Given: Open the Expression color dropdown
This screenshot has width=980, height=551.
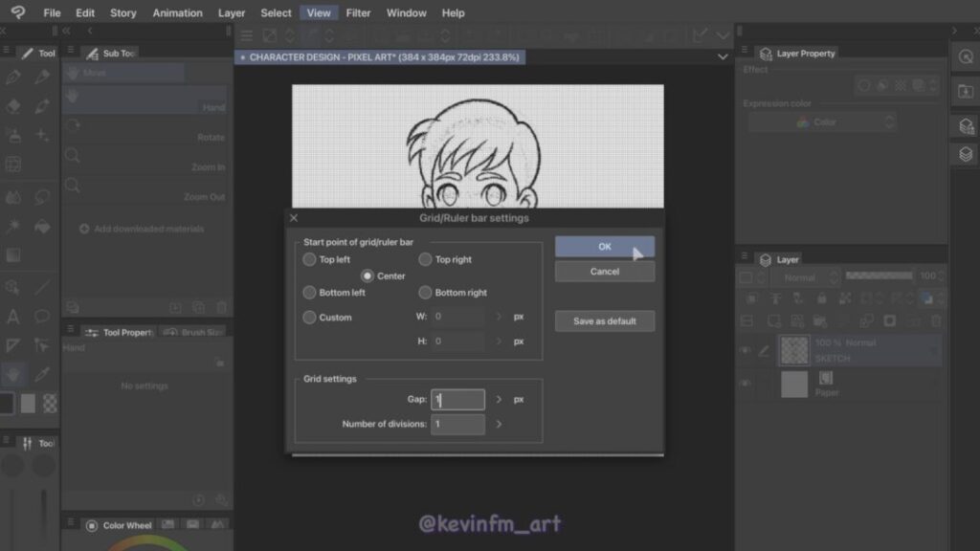Looking at the screenshot, I should (x=822, y=122).
